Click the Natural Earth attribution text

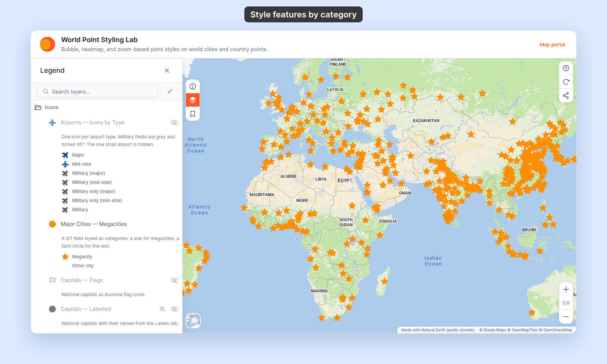coord(438,330)
